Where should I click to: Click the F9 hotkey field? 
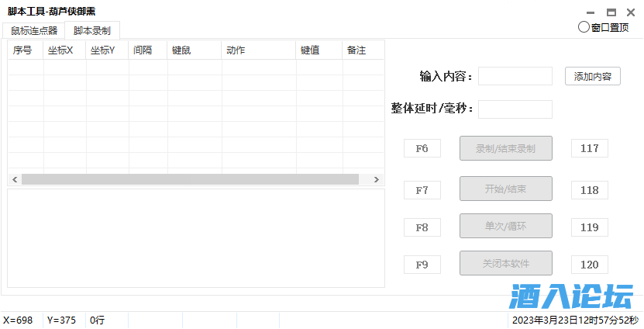(x=422, y=265)
